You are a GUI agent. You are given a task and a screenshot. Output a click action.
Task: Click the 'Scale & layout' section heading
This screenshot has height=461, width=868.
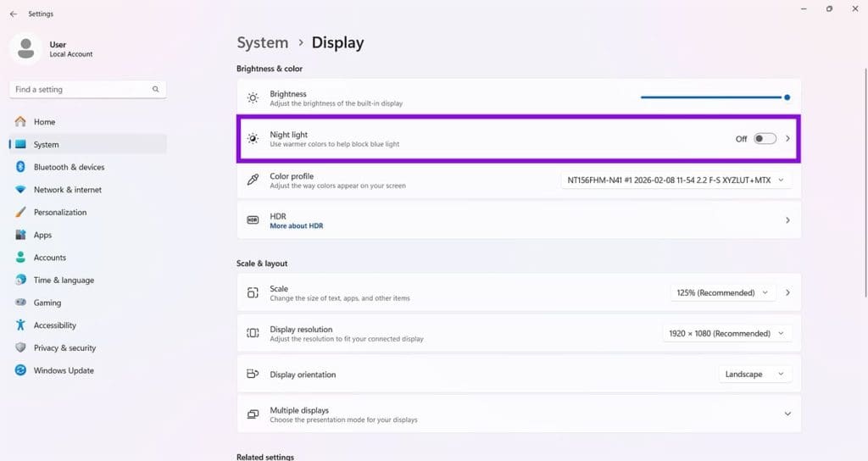click(x=262, y=264)
